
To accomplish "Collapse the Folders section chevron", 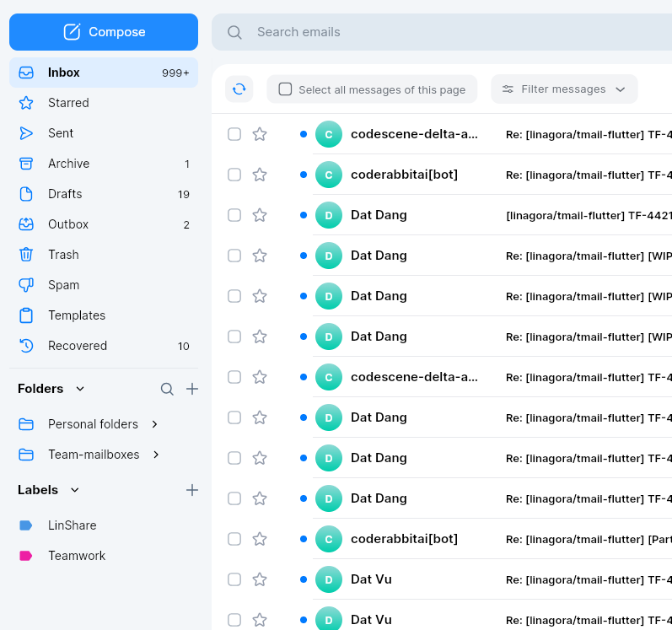I will (80, 389).
